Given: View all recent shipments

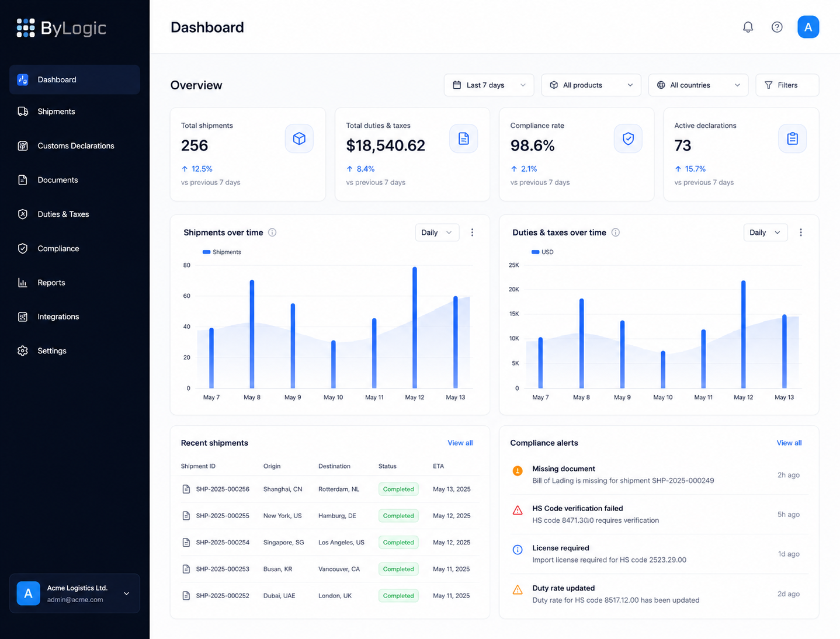Looking at the screenshot, I should [x=460, y=443].
